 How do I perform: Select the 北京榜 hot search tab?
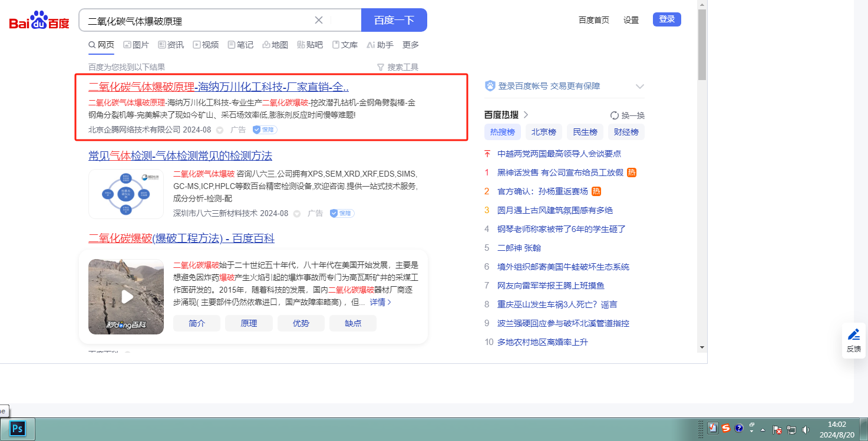click(x=543, y=132)
